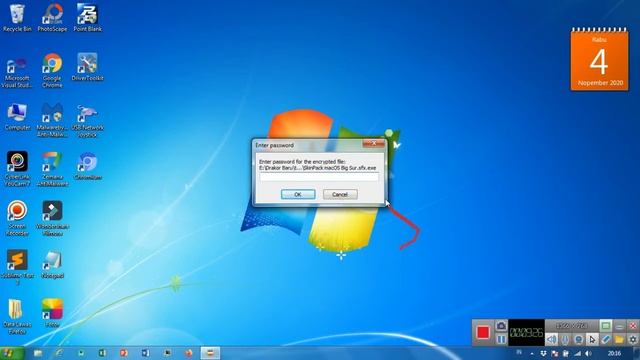
Task: Open recorder settings gear icon
Action: 633,339
